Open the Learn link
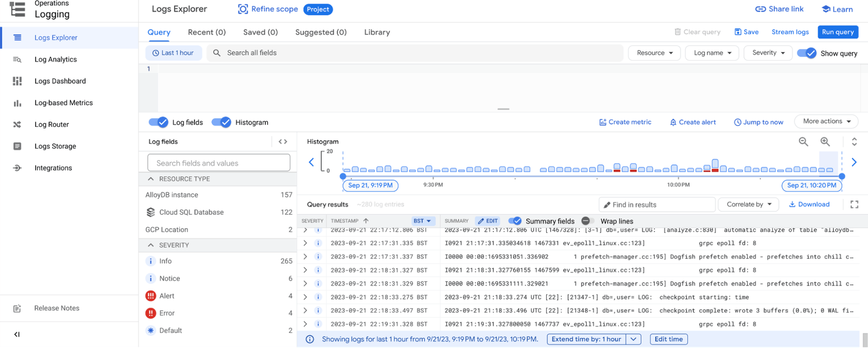The image size is (868, 348). [x=837, y=9]
